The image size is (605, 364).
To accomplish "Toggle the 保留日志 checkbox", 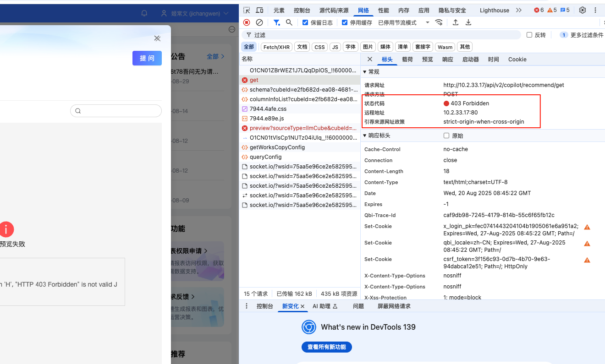I will [305, 22].
